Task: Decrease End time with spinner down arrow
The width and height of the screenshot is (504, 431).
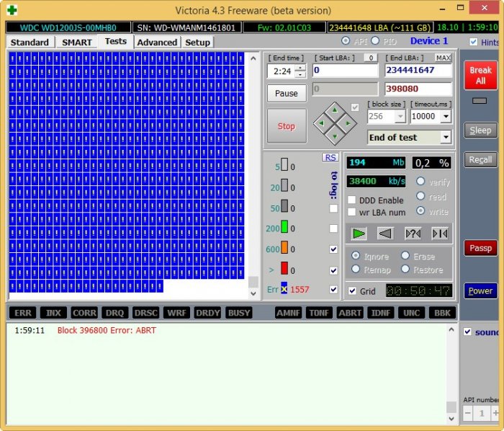Action: point(300,75)
